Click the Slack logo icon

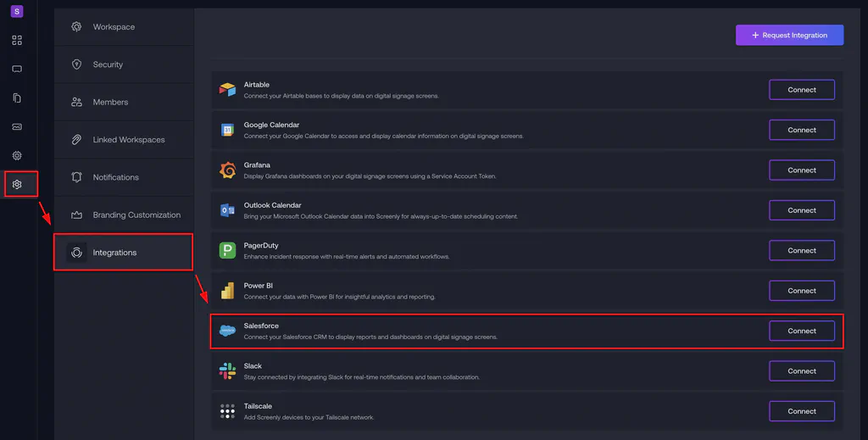tap(227, 370)
